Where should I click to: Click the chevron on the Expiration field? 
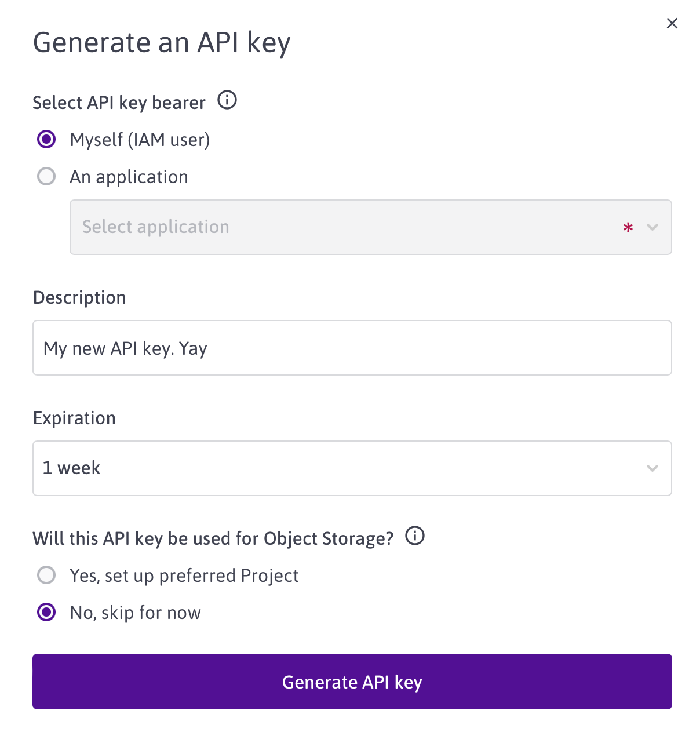pyautogui.click(x=652, y=468)
